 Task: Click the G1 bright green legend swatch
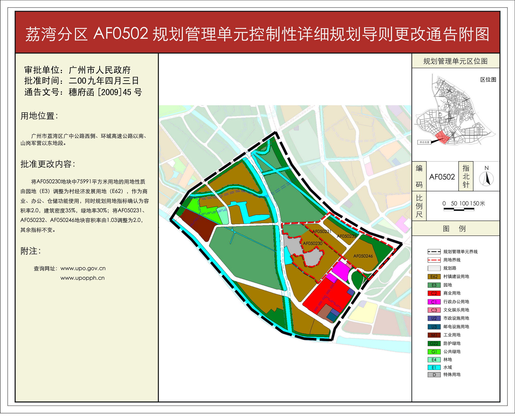point(434,352)
